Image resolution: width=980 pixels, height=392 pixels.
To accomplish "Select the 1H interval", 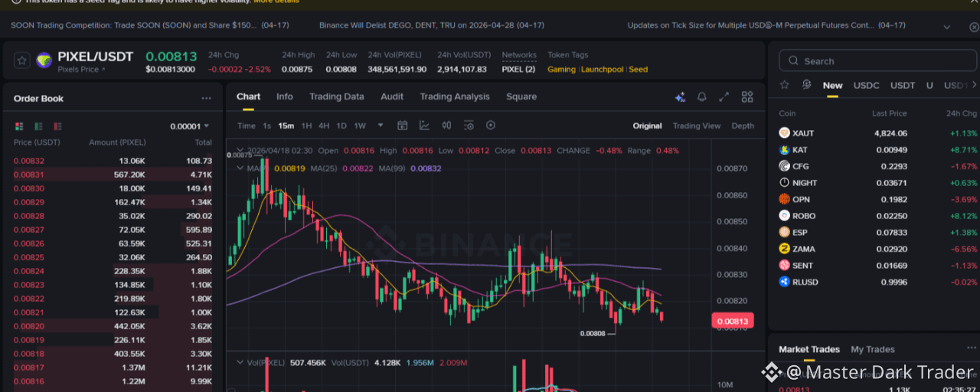I will 306,126.
